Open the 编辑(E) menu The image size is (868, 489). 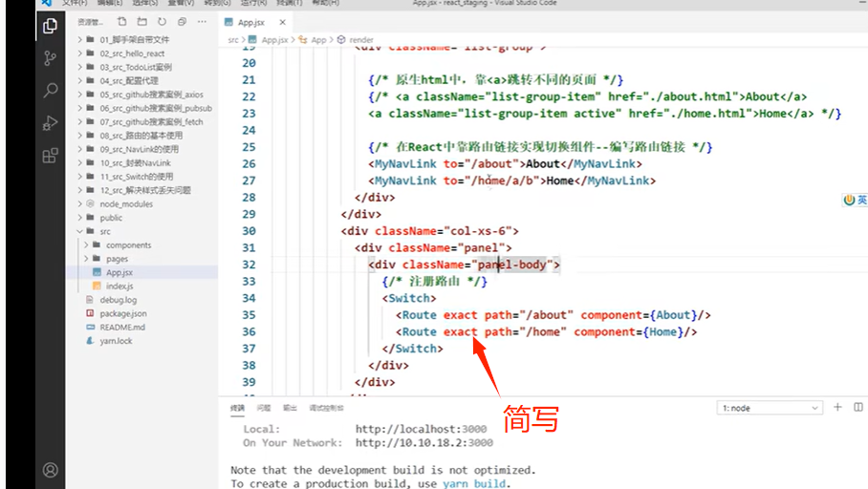pyautogui.click(x=110, y=3)
